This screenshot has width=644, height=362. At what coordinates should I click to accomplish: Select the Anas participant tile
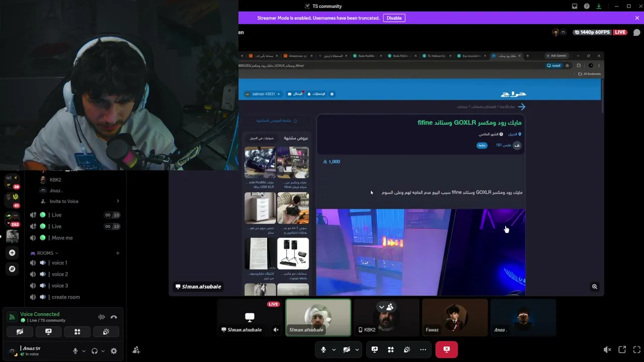(x=523, y=317)
